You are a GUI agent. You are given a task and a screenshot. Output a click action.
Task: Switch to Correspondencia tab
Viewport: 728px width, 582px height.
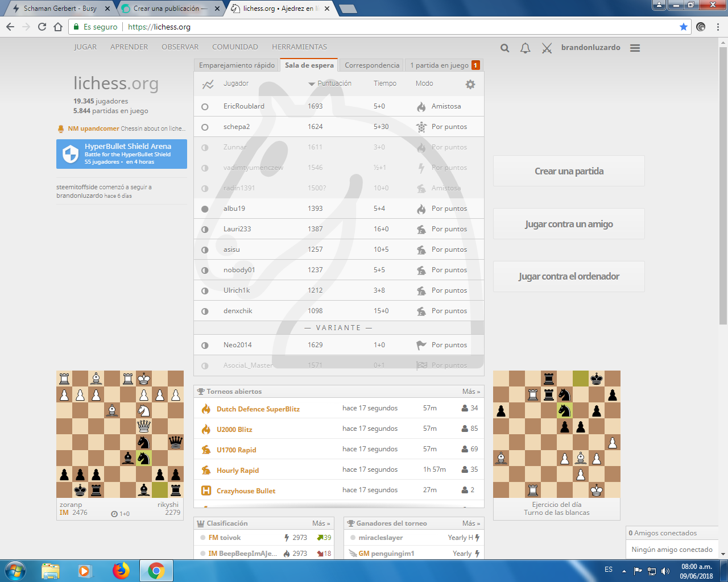point(372,65)
